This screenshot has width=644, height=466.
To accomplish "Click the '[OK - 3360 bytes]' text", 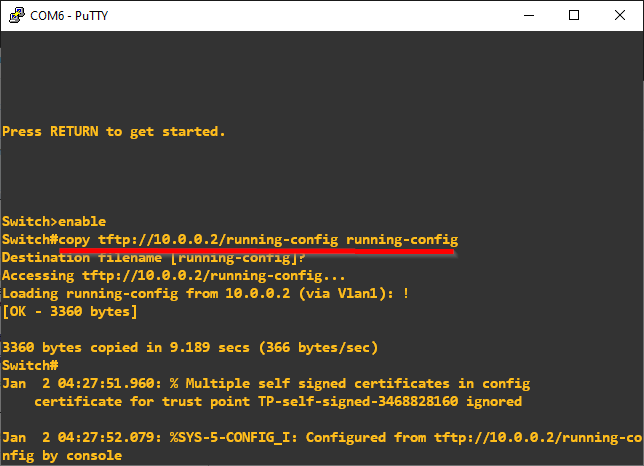I will click(70, 312).
